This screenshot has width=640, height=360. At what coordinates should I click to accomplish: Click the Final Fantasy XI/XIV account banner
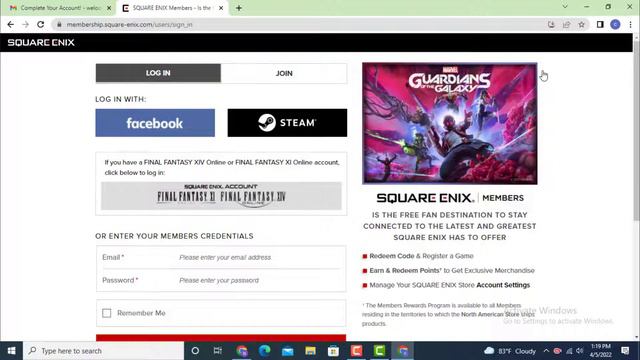pos(221,196)
